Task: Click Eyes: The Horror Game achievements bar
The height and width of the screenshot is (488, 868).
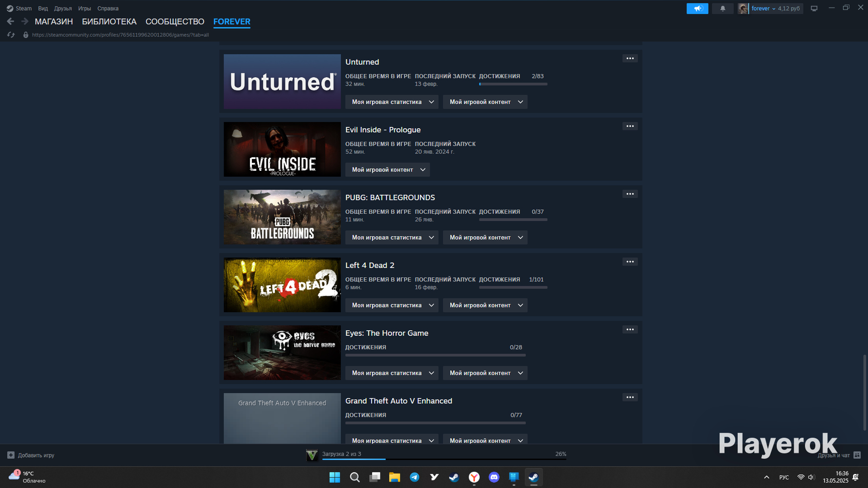Action: point(435,355)
